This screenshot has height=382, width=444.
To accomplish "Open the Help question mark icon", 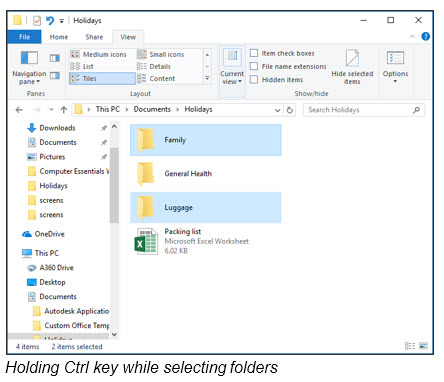I will click(426, 36).
